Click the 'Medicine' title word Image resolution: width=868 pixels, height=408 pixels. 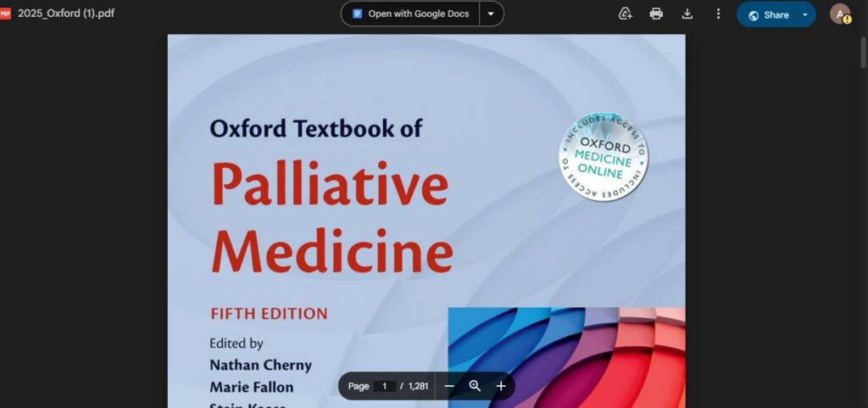[332, 250]
